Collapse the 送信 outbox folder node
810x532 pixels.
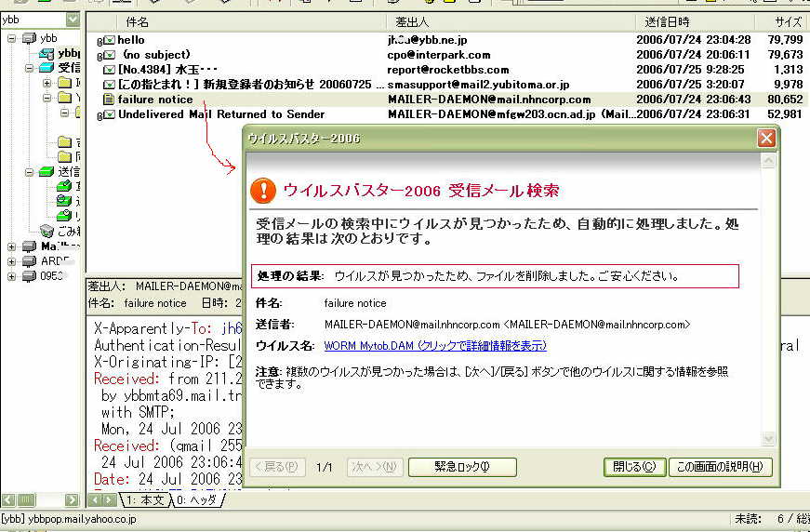[30, 172]
